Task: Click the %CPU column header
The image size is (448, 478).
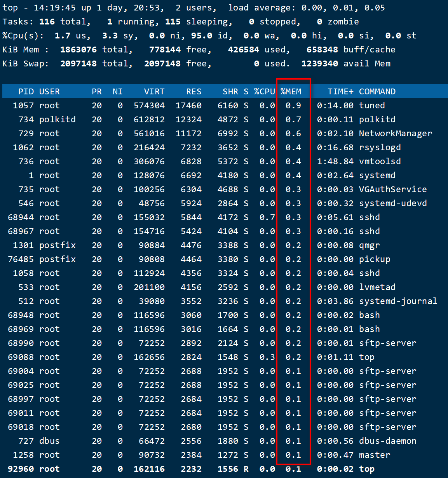Action: point(264,91)
